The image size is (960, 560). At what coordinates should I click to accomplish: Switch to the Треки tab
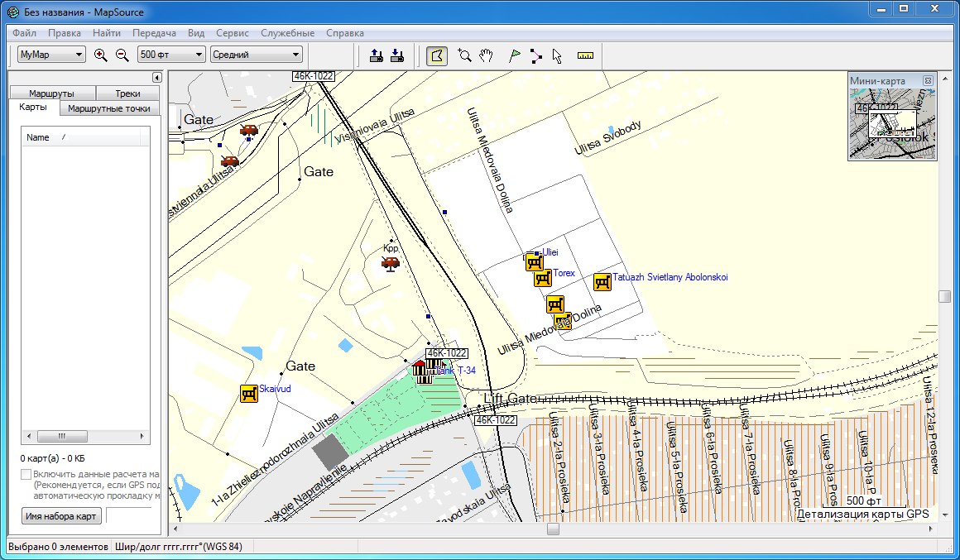tap(127, 93)
